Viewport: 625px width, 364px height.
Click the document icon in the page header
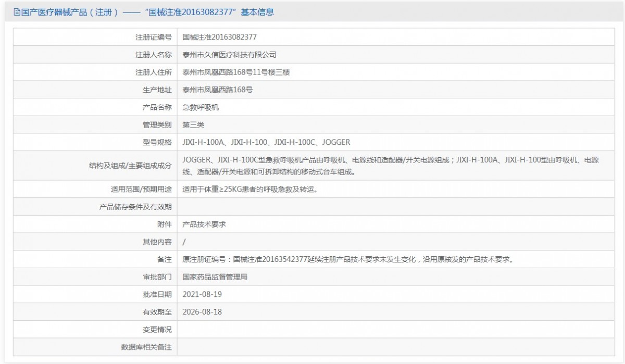click(17, 12)
